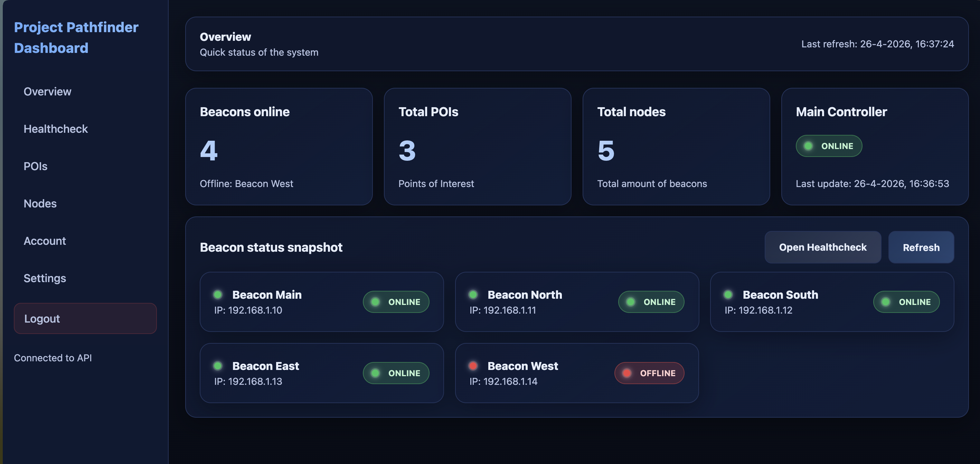Go to Healthcheck in sidebar
The image size is (980, 464).
tap(56, 129)
